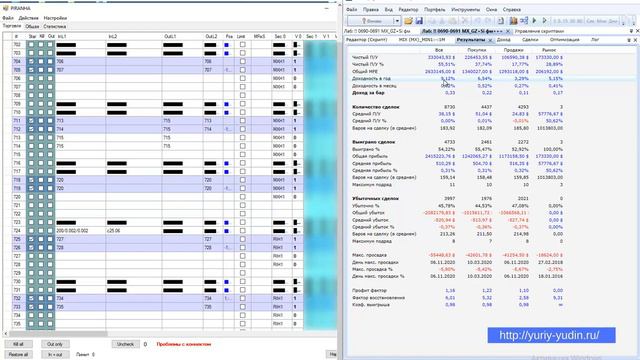Toggle Star checkbox in row 732
Screen dimensions: 640x360
pyautogui.click(x=31, y=298)
